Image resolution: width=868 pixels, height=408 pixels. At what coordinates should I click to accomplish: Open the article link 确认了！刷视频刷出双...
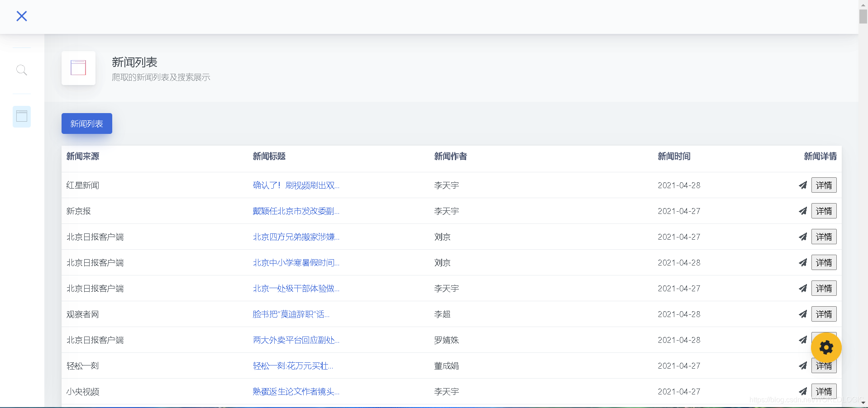pos(296,185)
